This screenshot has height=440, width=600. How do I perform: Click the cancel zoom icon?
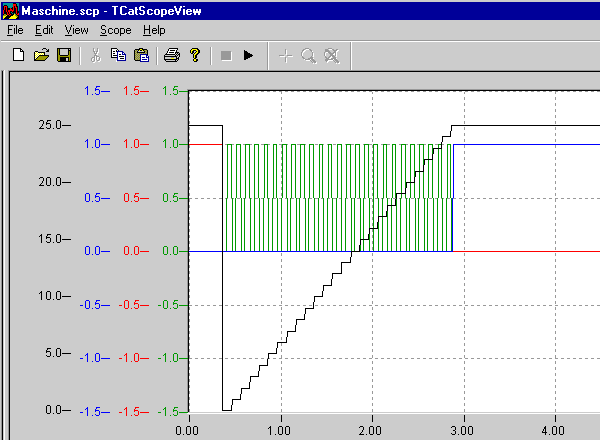pos(331,56)
